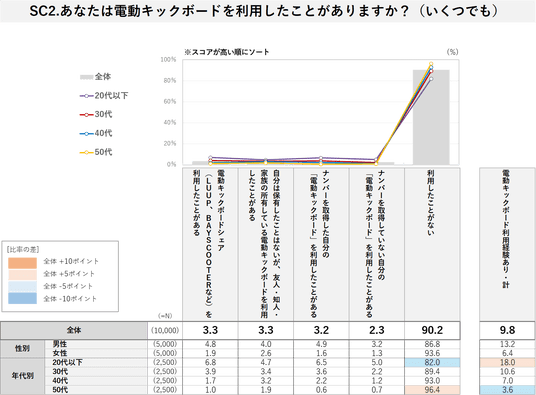Click the 全体 gray legend bar

(86, 77)
